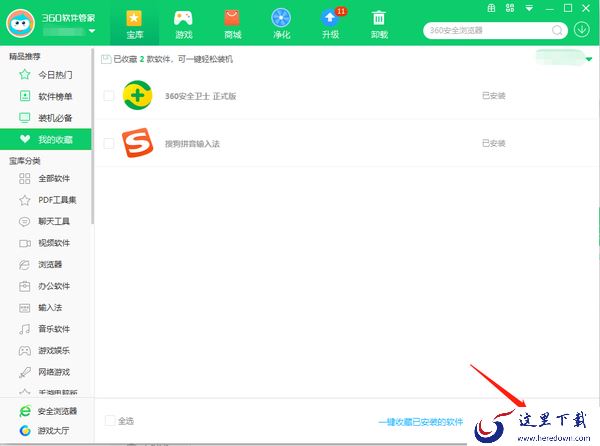
Task: Launch 安全浏览器 from sidebar bottom
Action: click(x=48, y=411)
